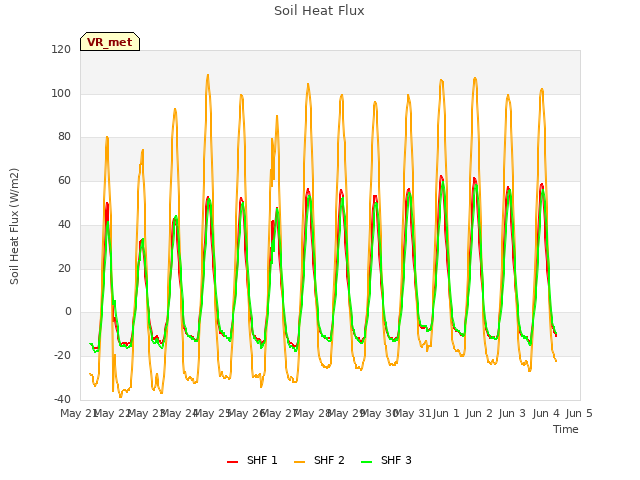Click the Jun 5 x-axis label
Screen dimensions: 640x480
pos(579,413)
